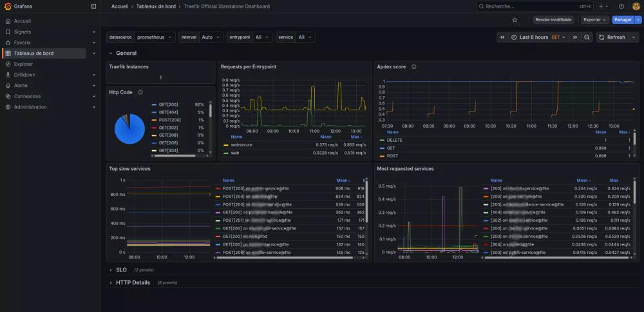Zoom out time range magnifier icon
This screenshot has height=312, width=644.
pyautogui.click(x=587, y=37)
